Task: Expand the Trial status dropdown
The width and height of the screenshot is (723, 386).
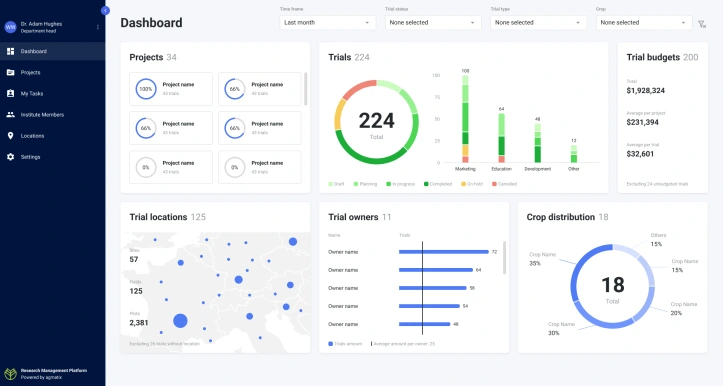Action: click(x=433, y=23)
